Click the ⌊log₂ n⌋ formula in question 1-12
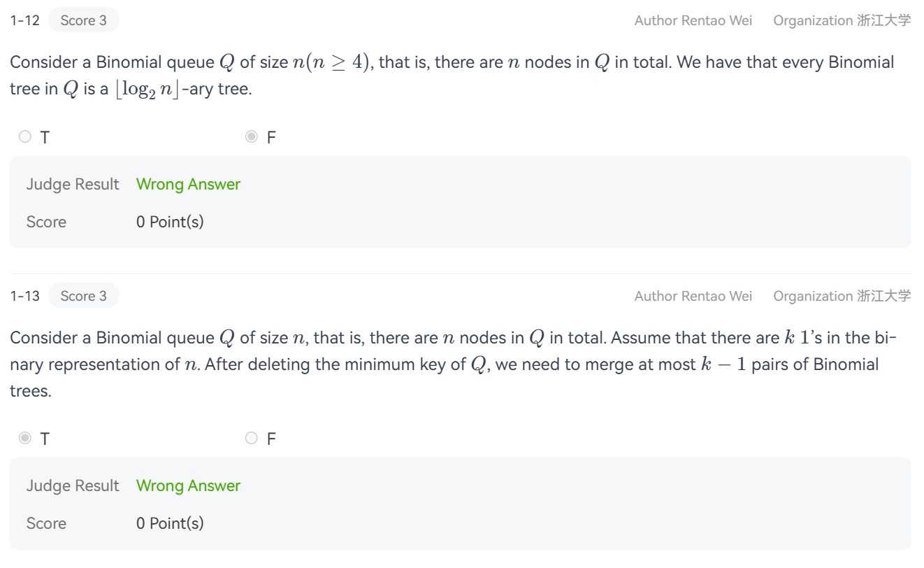 147,90
